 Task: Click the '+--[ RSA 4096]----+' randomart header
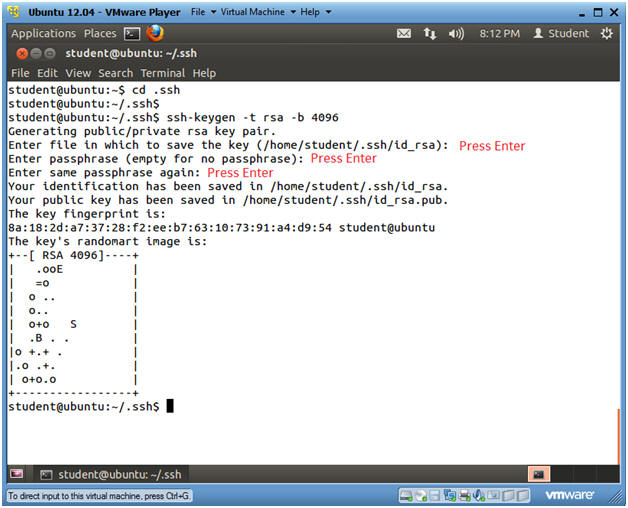click(x=73, y=255)
